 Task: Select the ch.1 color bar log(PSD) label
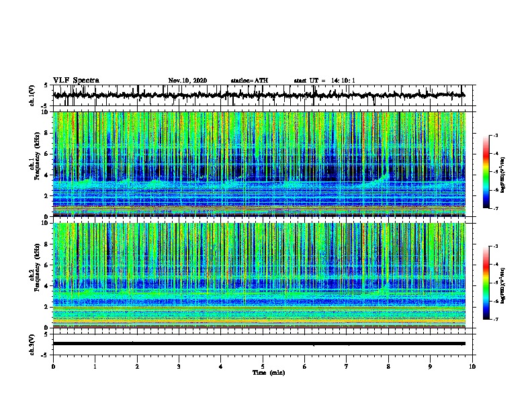coord(503,175)
